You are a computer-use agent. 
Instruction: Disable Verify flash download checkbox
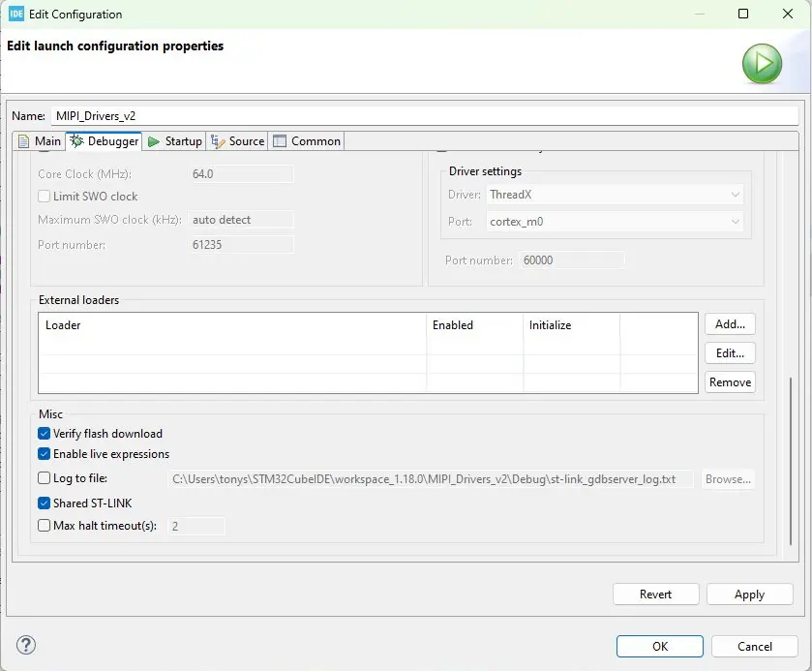[45, 434]
